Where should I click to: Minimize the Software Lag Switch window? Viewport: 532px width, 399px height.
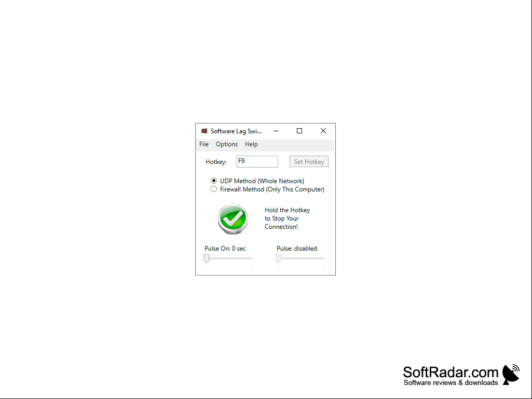(276, 131)
